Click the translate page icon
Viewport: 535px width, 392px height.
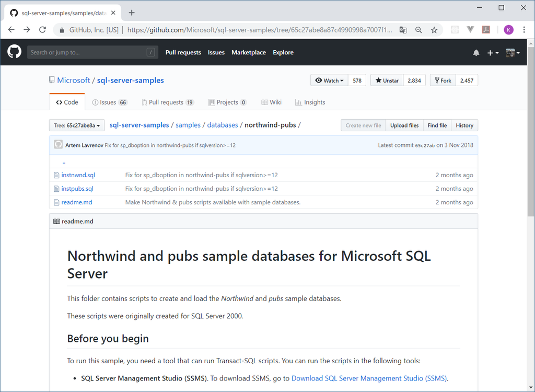pos(403,30)
